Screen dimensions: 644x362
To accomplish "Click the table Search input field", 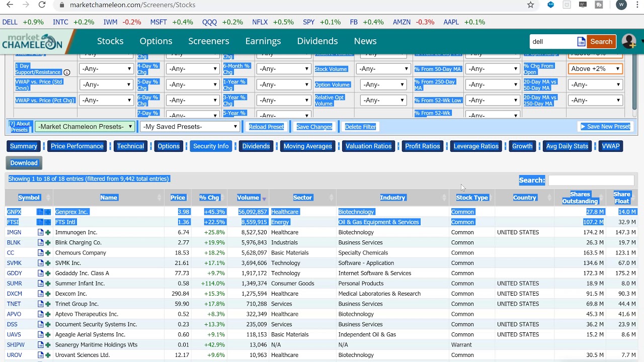I will tap(591, 180).
